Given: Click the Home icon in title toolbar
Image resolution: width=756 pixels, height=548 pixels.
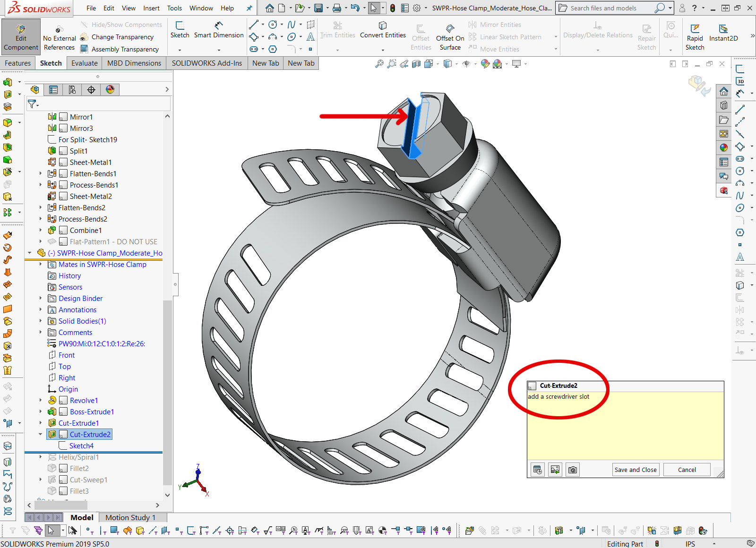Looking at the screenshot, I should [269, 8].
